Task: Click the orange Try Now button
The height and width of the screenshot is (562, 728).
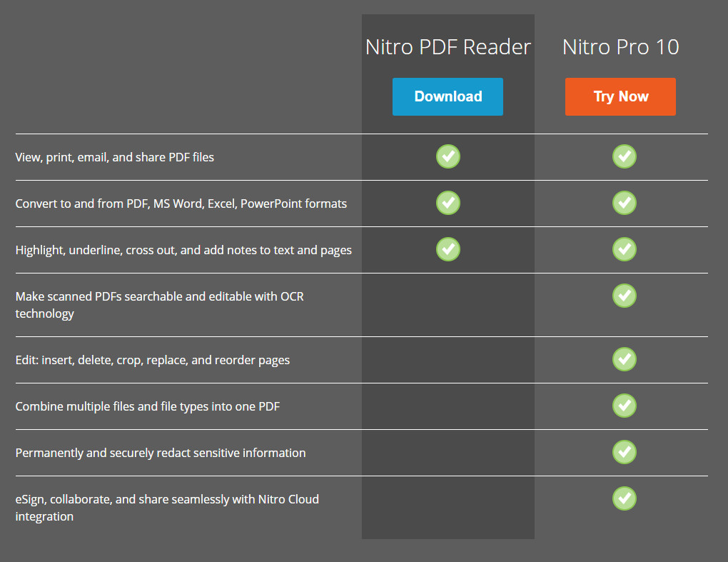Action: tap(620, 96)
